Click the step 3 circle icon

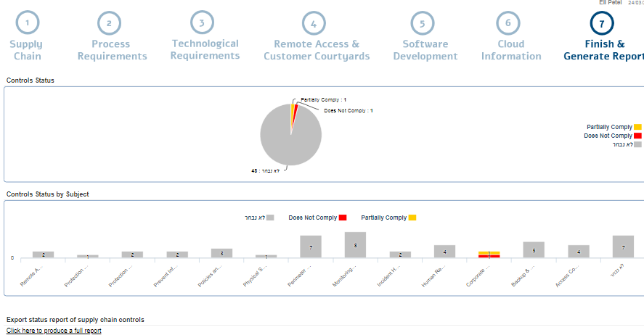pos(202,22)
